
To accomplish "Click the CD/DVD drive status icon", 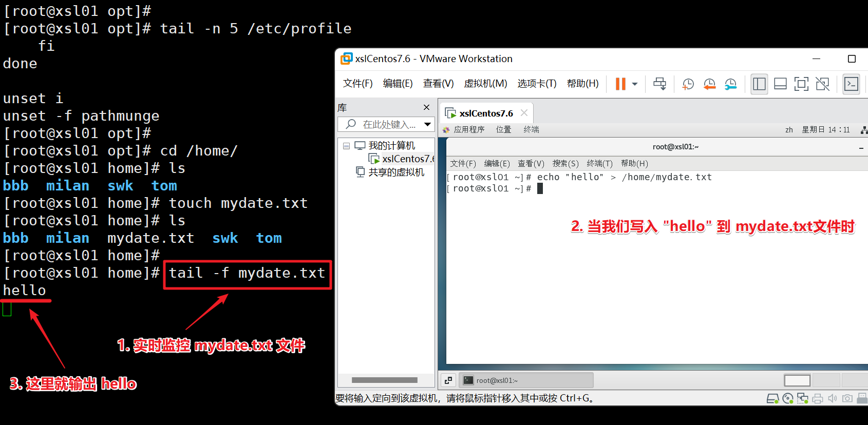I will click(788, 399).
